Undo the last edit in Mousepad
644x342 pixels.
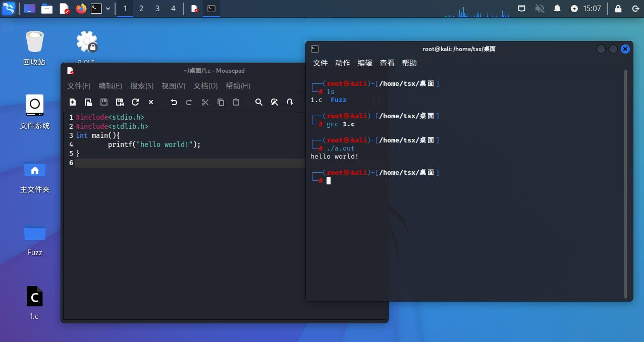174,102
